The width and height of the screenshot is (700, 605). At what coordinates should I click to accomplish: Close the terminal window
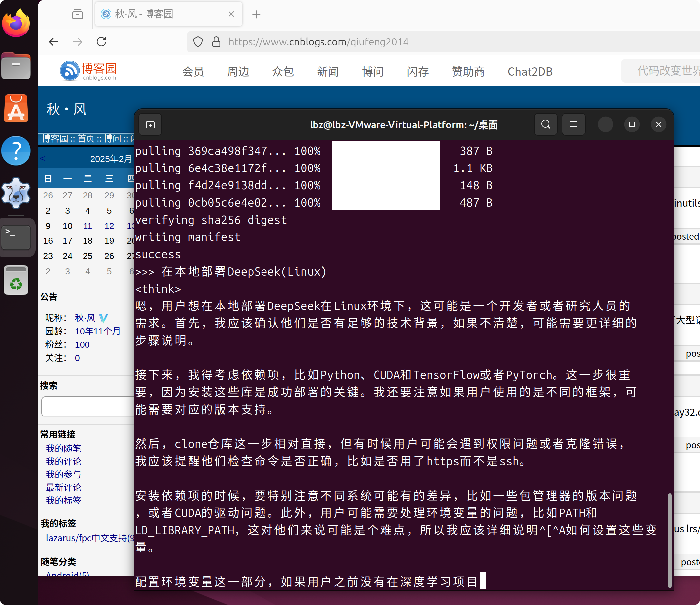click(659, 124)
